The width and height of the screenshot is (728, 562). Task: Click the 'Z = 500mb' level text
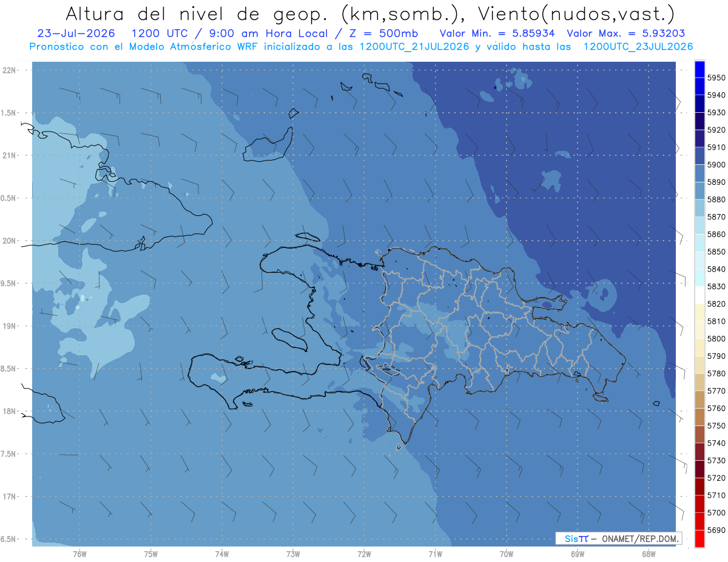click(383, 33)
